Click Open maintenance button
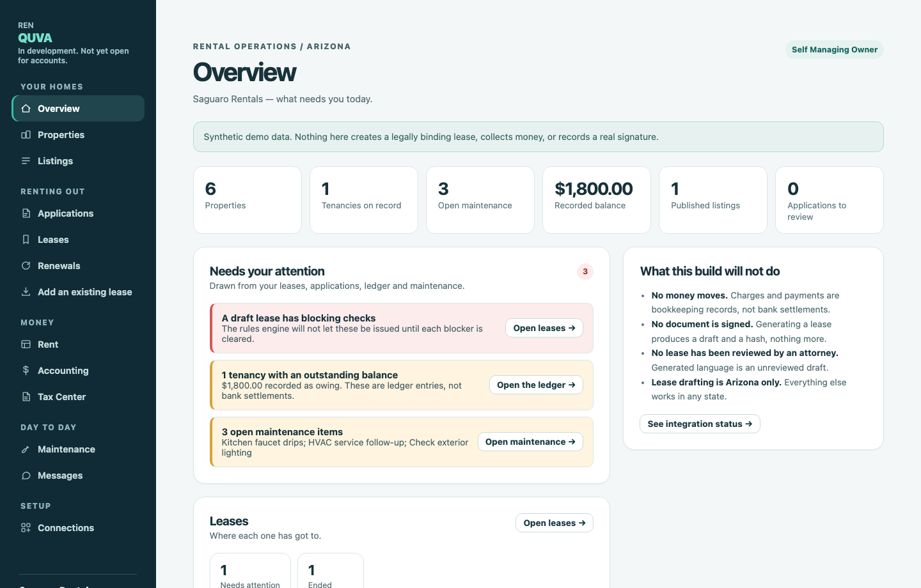Viewport: 921px width, 588px height. point(530,442)
